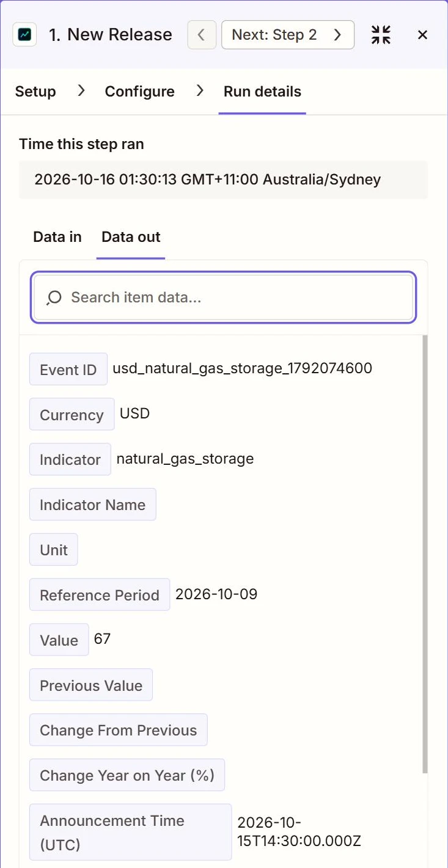Click the step run time value
The height and width of the screenshot is (868, 448).
pos(208,180)
